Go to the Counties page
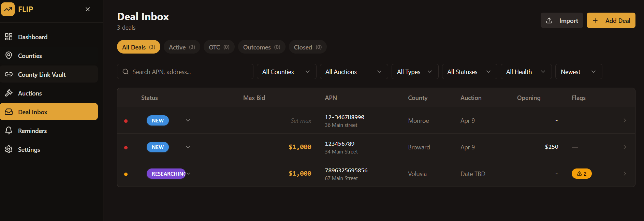 pos(49,56)
